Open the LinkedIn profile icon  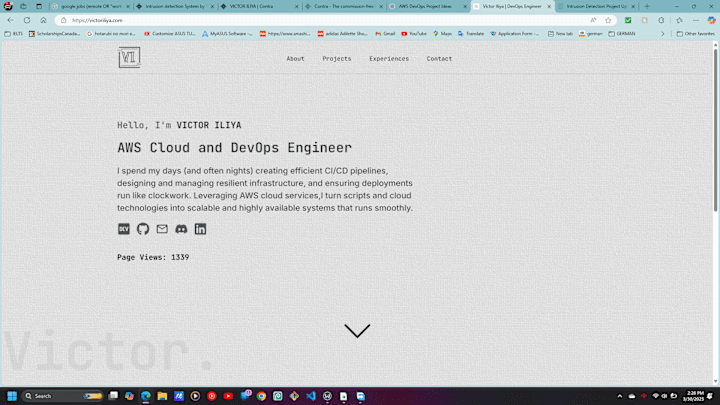pyautogui.click(x=200, y=229)
